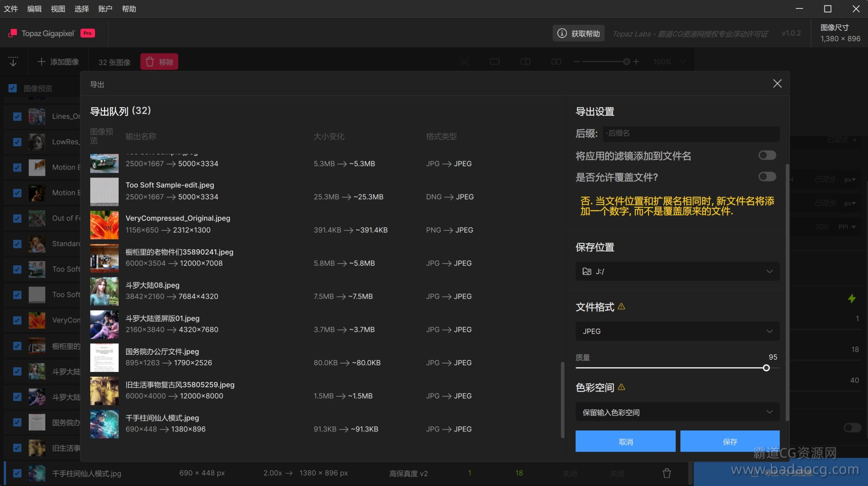
Task: Click the suffix name input field
Action: (x=692, y=133)
